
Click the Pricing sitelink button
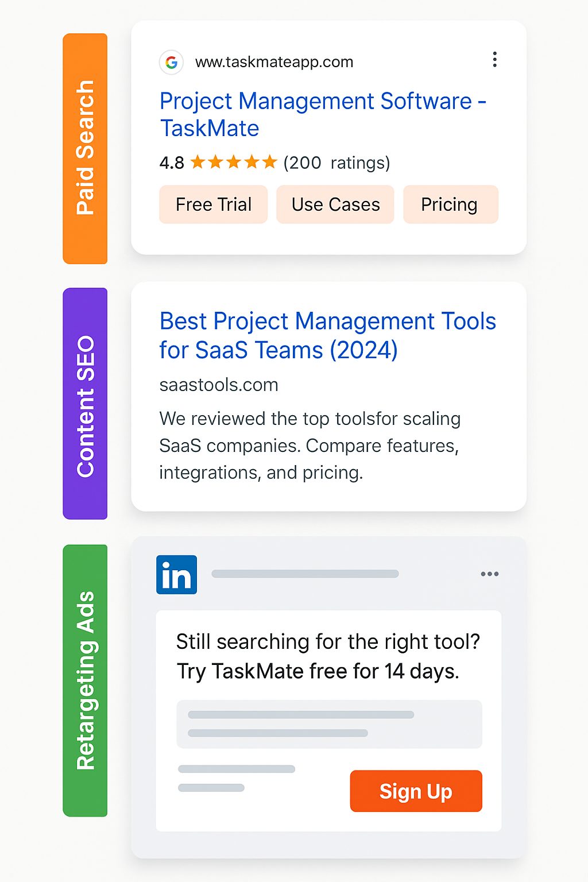click(451, 204)
